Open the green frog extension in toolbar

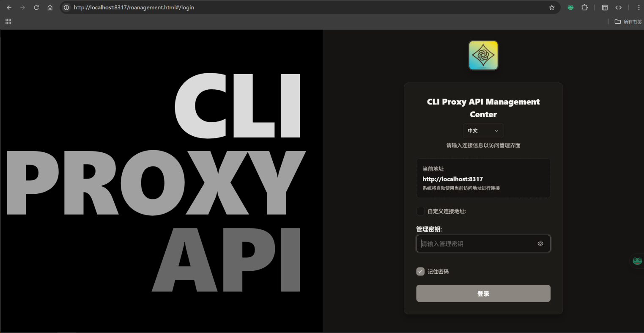pyautogui.click(x=570, y=8)
